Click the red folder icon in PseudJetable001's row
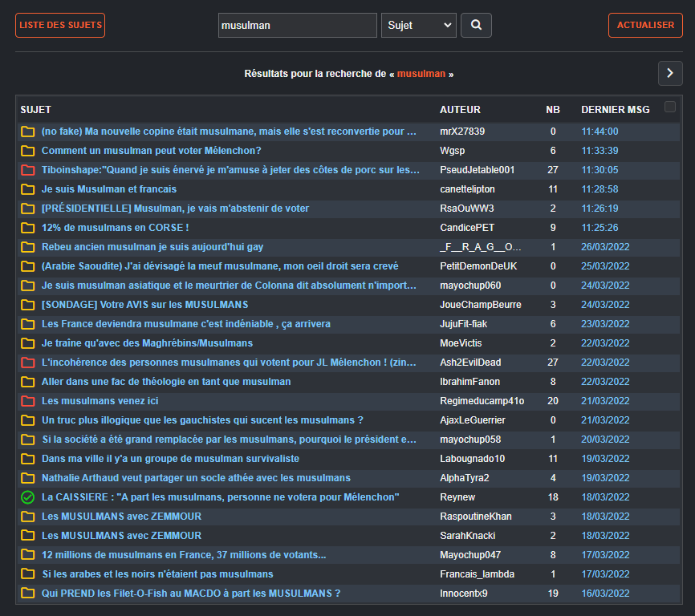The image size is (695, 616). (x=28, y=170)
